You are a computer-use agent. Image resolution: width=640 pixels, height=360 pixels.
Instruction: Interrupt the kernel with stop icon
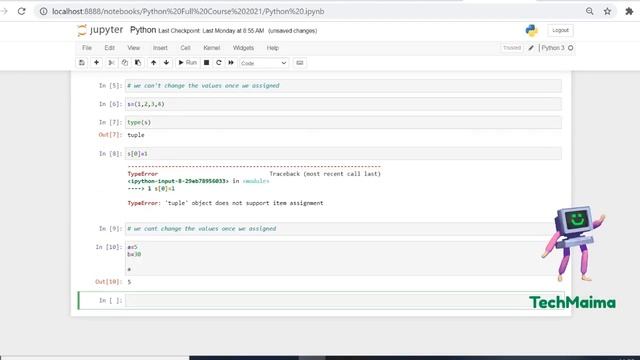(x=207, y=63)
